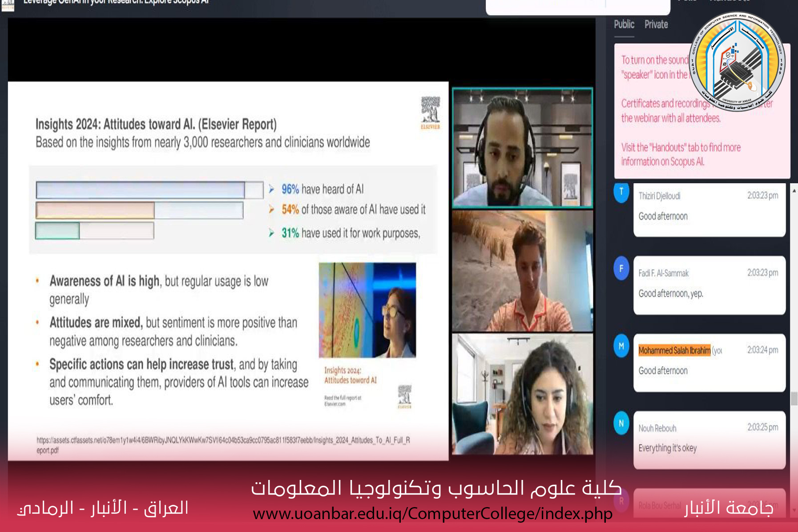
Task: Open www.uoanbar.edu.iq ComputerCollege website link
Action: (432, 514)
